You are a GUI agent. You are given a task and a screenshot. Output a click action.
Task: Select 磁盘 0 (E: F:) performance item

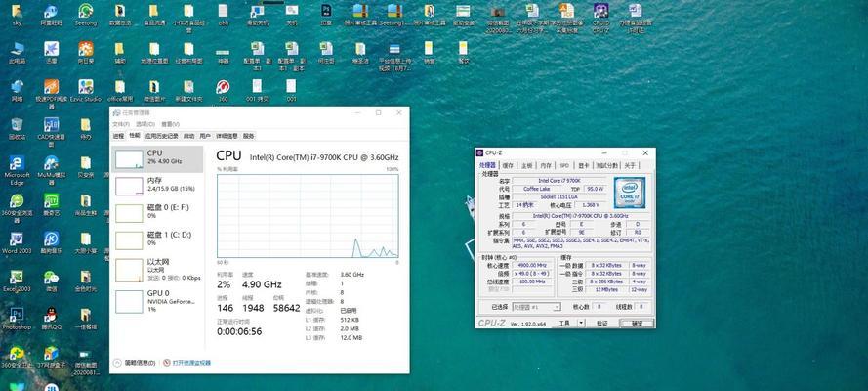tap(158, 213)
